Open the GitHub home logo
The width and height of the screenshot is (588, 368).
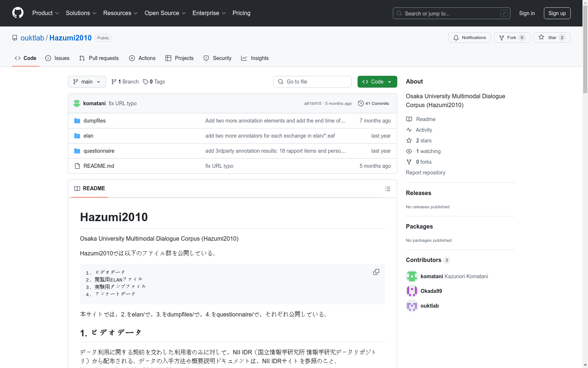tap(18, 13)
